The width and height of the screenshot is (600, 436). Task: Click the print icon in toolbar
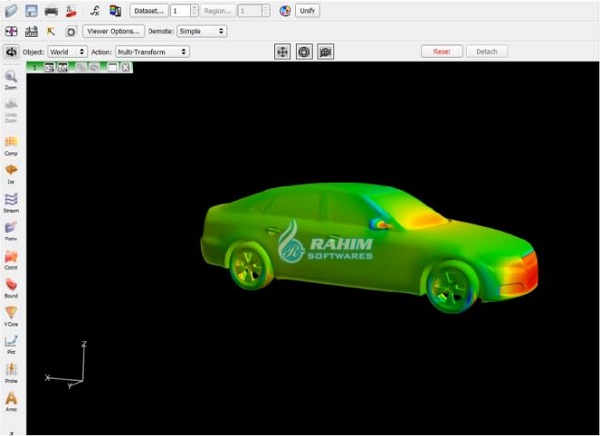(50, 11)
